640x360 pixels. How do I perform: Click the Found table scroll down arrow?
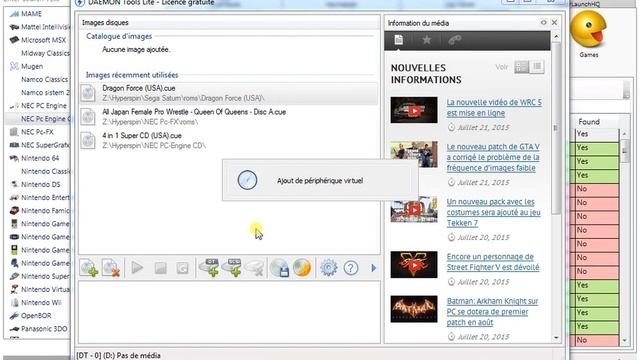point(624,340)
